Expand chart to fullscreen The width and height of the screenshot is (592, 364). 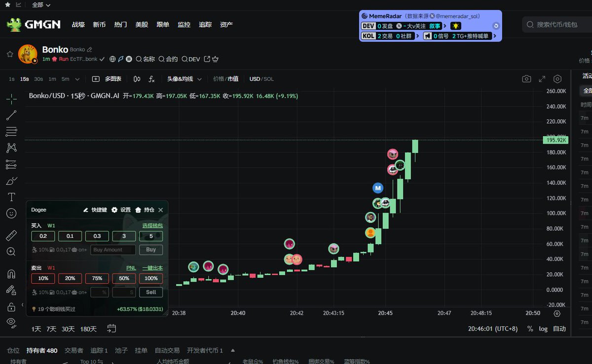pyautogui.click(x=542, y=79)
